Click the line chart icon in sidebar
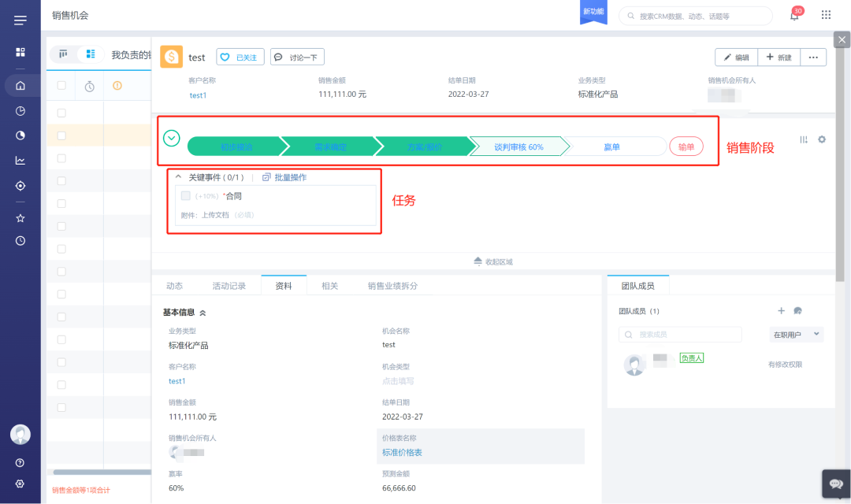 click(20, 161)
